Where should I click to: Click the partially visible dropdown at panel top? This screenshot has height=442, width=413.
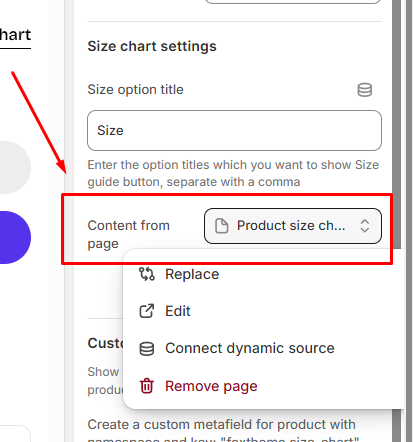[x=293, y=2]
